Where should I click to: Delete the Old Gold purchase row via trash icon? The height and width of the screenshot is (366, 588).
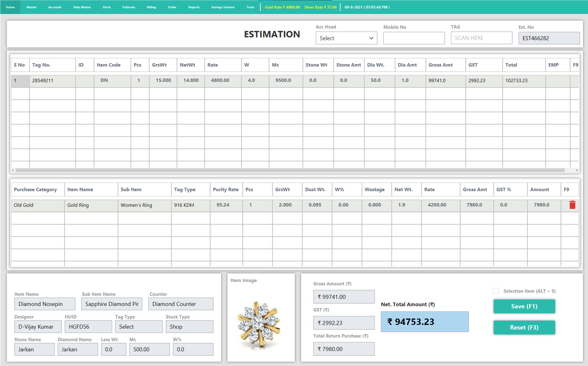point(572,205)
